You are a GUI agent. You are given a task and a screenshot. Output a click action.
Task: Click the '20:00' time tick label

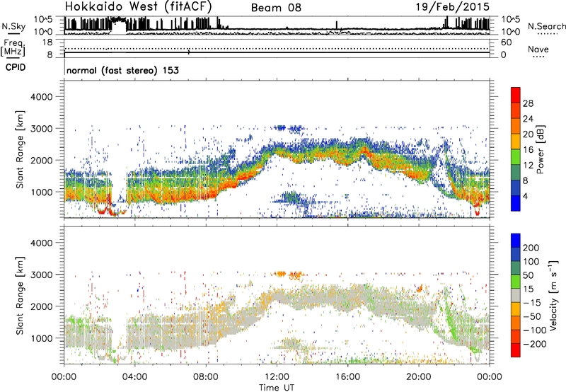[x=419, y=377]
